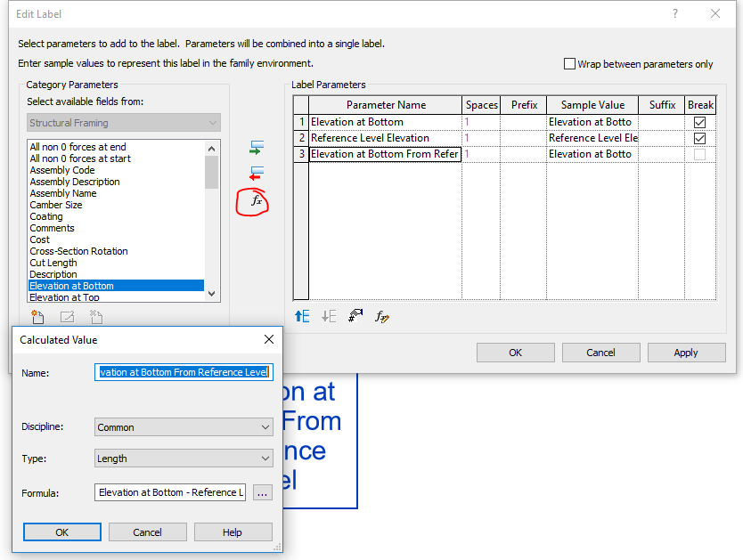
Task: Edit calculated parameter fx pencil icon
Action: point(382,316)
